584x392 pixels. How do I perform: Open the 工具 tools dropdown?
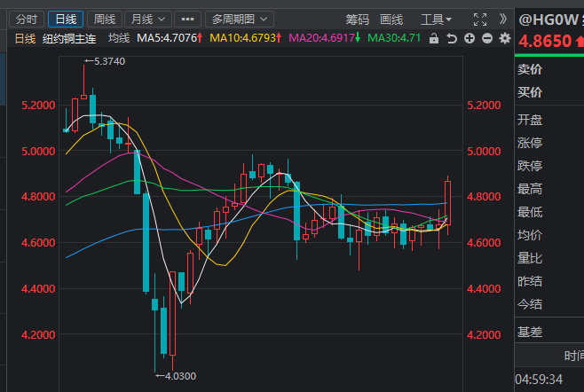point(436,19)
